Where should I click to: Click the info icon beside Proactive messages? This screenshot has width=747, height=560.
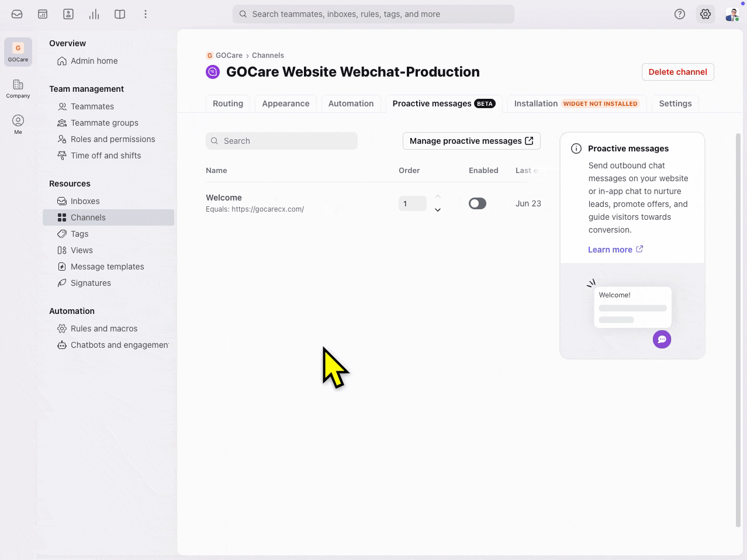576,148
